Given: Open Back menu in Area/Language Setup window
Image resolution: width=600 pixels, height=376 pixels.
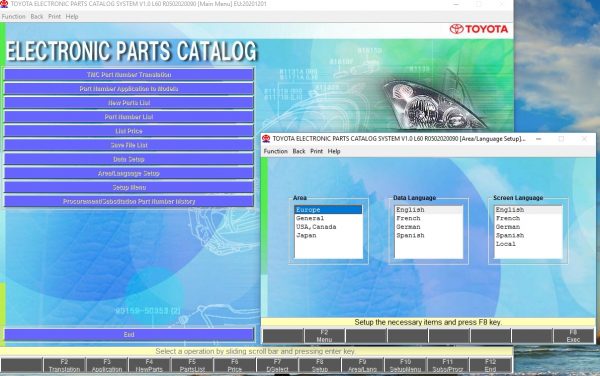Looking at the screenshot, I should point(299,151).
